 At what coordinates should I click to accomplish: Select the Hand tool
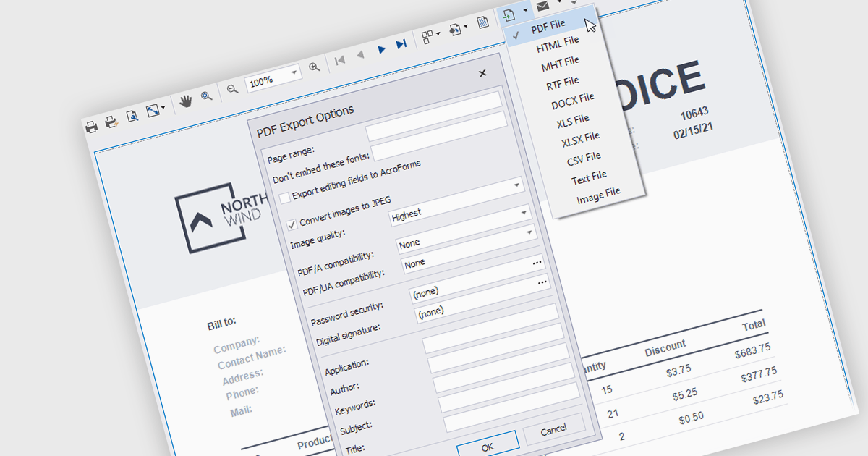[x=186, y=101]
